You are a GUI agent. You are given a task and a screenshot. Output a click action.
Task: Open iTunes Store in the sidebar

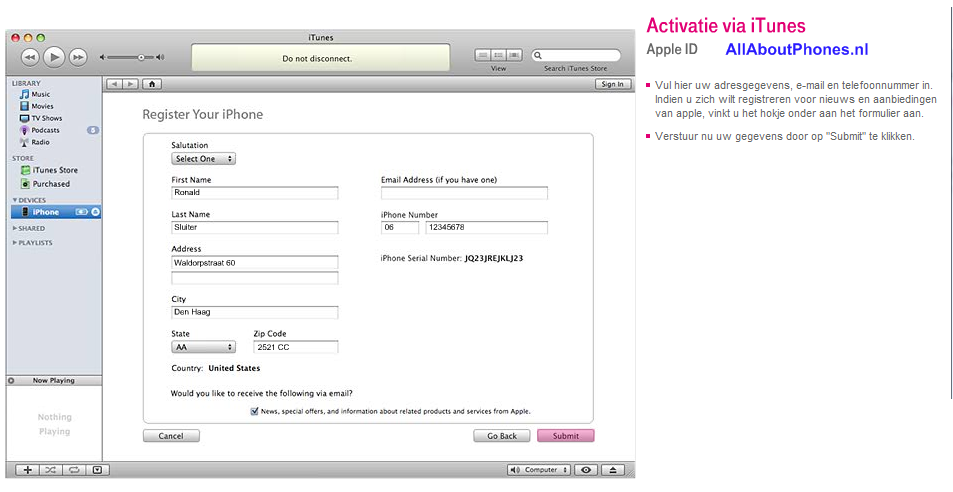54,170
